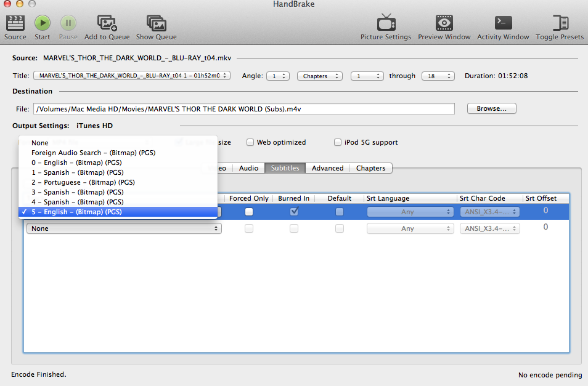Switch to the Audio tab
Screen dimensions: 588x386
(x=248, y=168)
